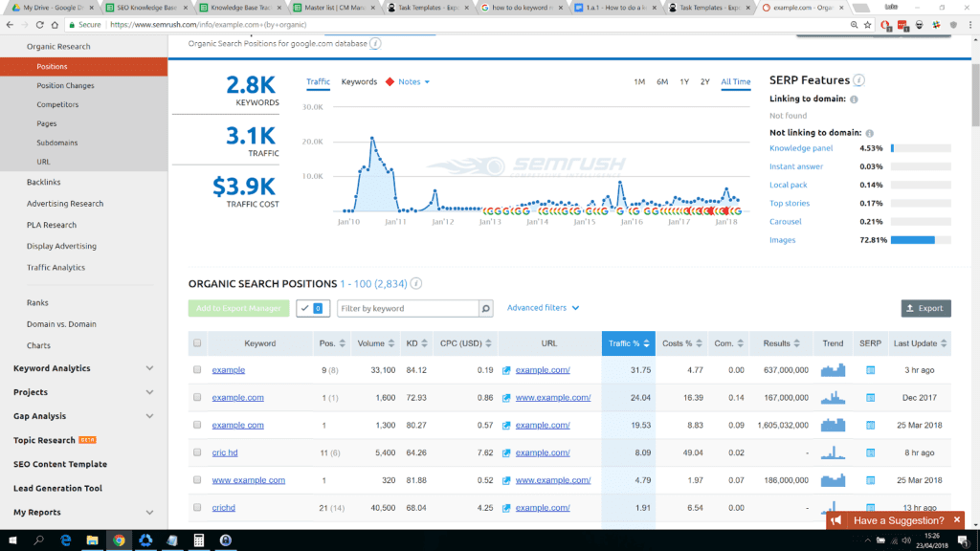Select Traffic chart tab
Screen dimensions: 980x551
pyautogui.click(x=318, y=82)
